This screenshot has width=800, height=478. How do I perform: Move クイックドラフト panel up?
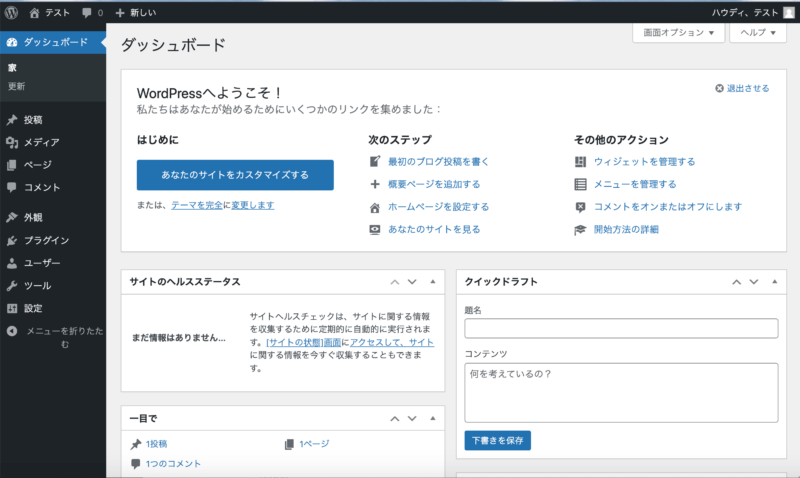pyautogui.click(x=737, y=282)
